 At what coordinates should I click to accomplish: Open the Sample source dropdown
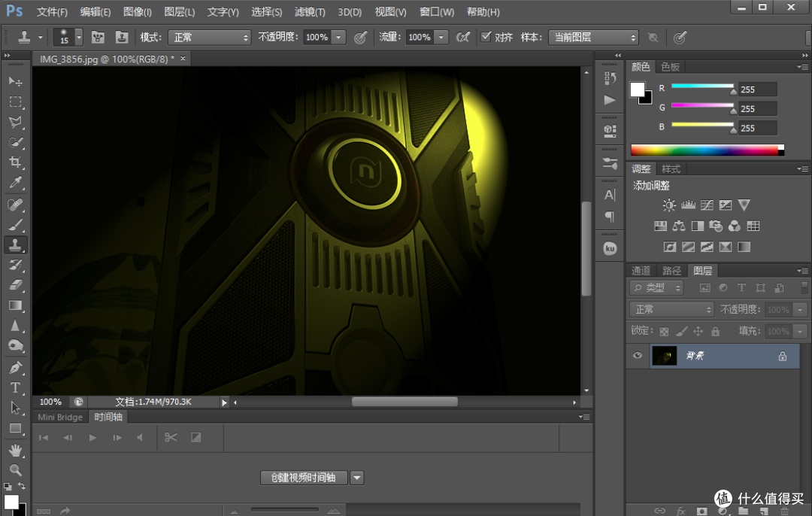coord(593,38)
